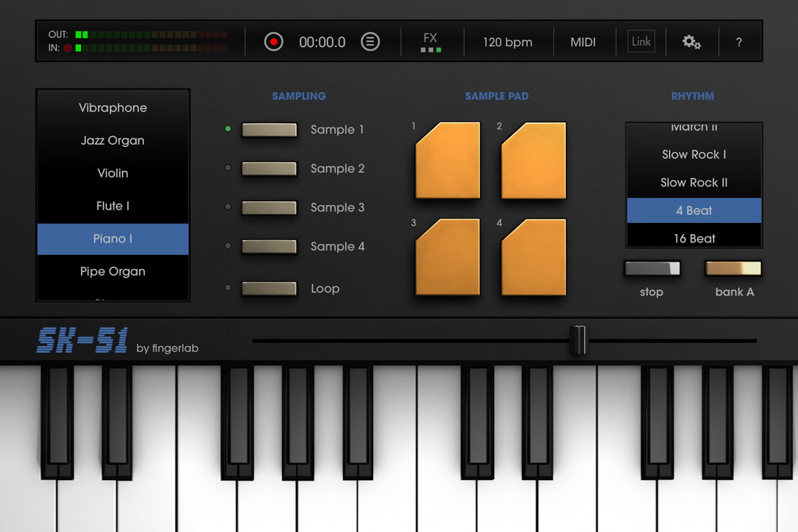Change the 120 bpm tempo setting

click(x=507, y=42)
